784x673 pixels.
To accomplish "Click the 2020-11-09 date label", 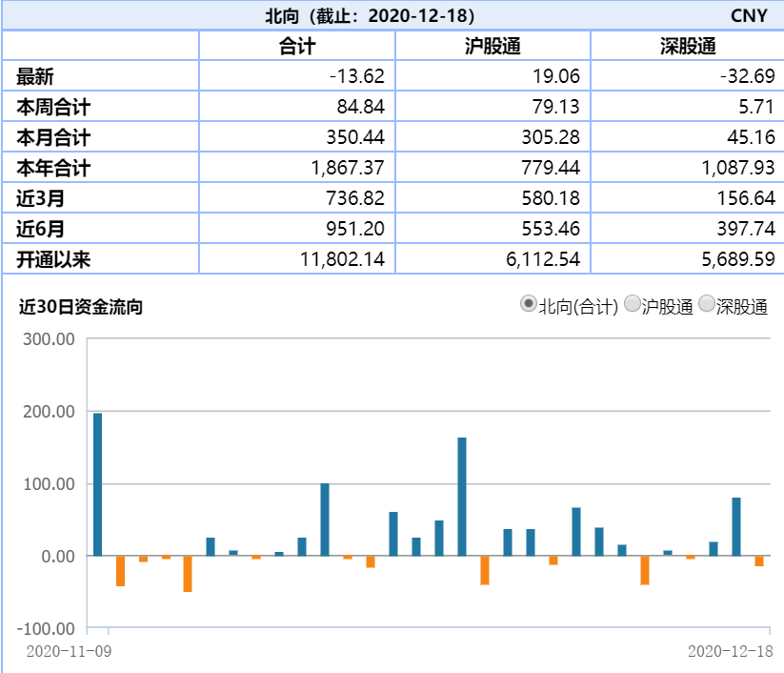I will point(67,653).
